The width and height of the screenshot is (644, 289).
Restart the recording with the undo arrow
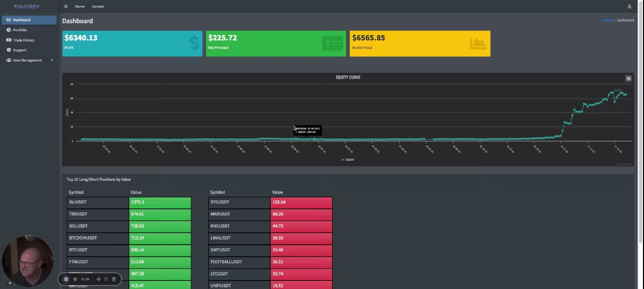point(106,279)
